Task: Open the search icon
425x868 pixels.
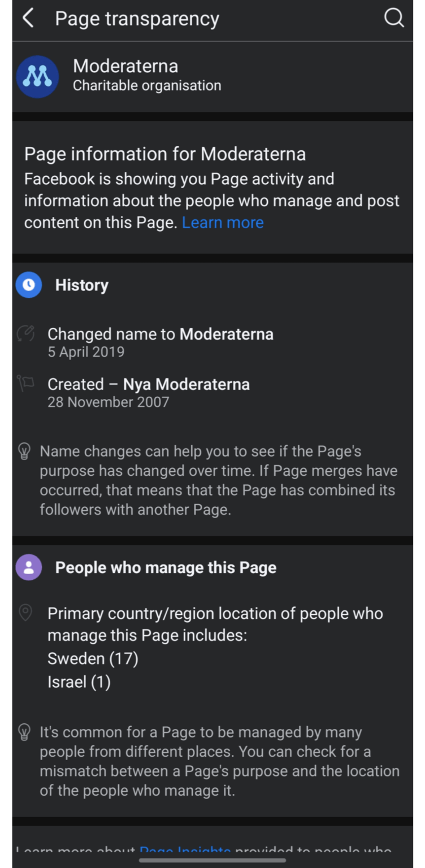Action: [394, 18]
